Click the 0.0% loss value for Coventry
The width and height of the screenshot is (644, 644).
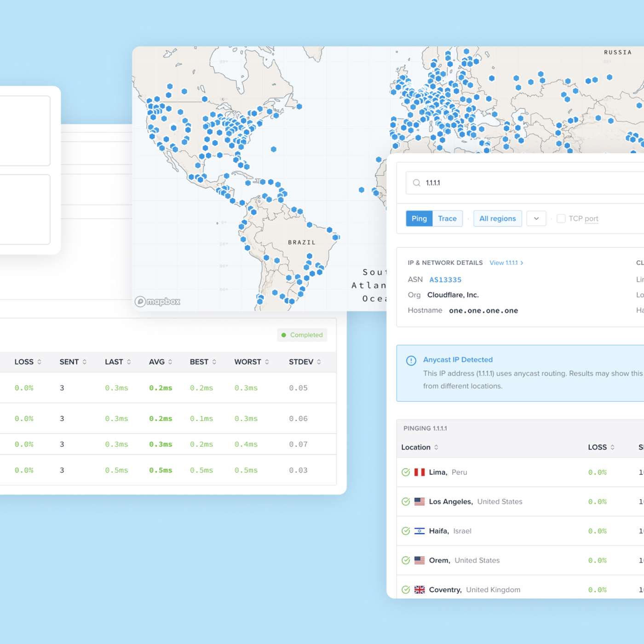(598, 590)
